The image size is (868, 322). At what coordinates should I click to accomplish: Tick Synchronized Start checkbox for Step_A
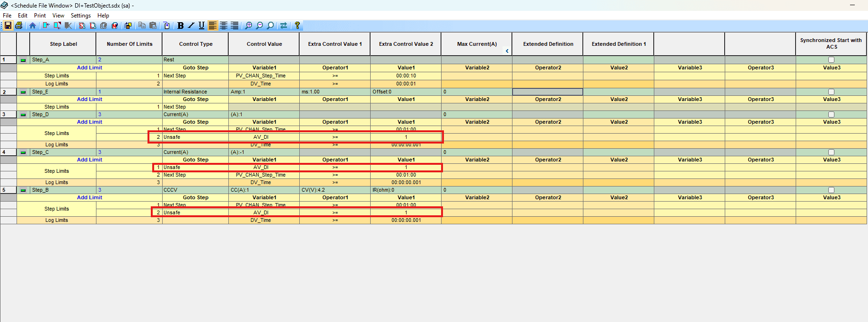tap(832, 60)
